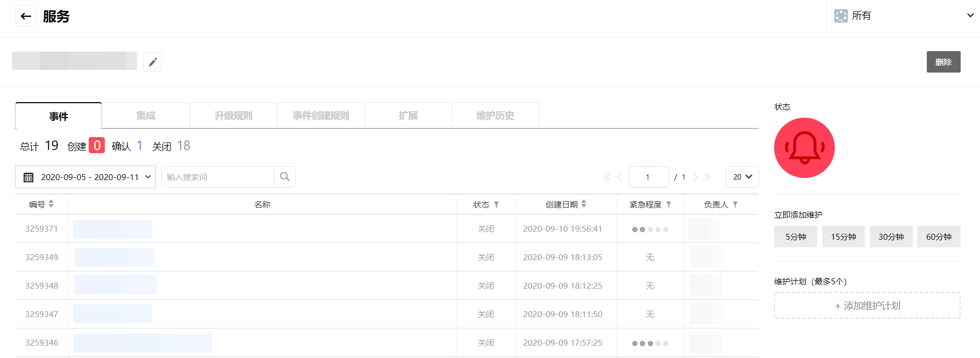
Task: Click the page number input box
Action: tap(648, 177)
